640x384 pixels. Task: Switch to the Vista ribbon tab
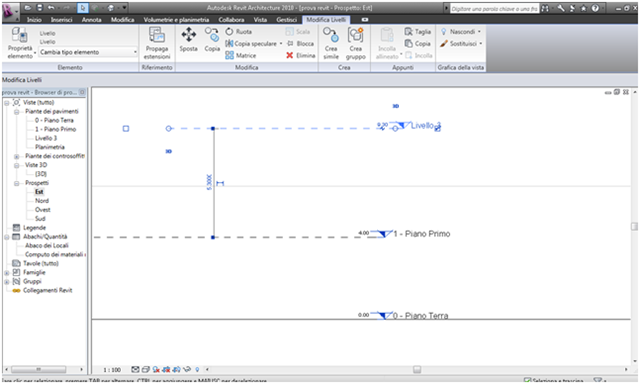click(260, 20)
